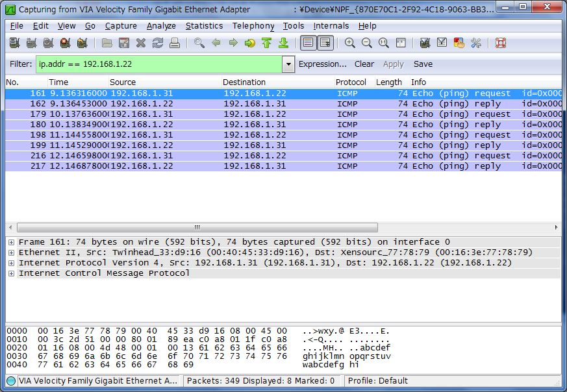Close the capture file with X icon
The width and height of the screenshot is (567, 392).
click(x=141, y=43)
